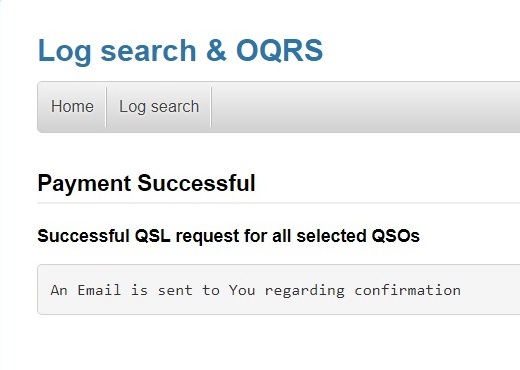
Task: Click the Payment Successful heading
Action: coord(146,183)
